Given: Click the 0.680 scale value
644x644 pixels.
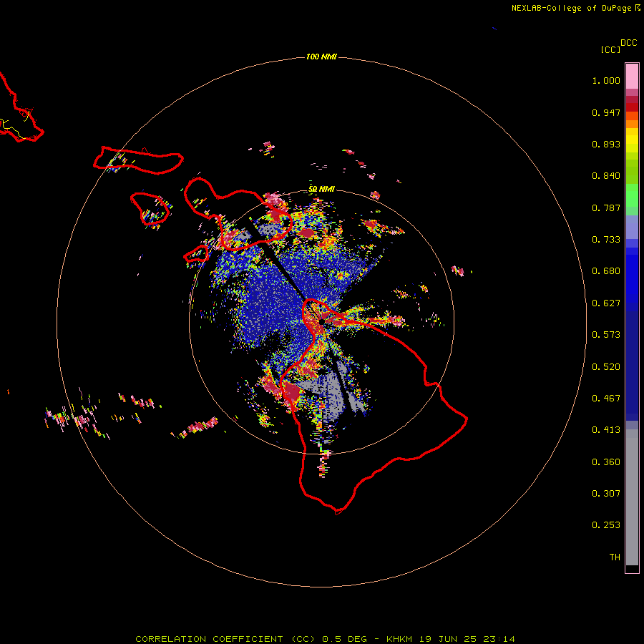Looking at the screenshot, I should pos(606,271).
